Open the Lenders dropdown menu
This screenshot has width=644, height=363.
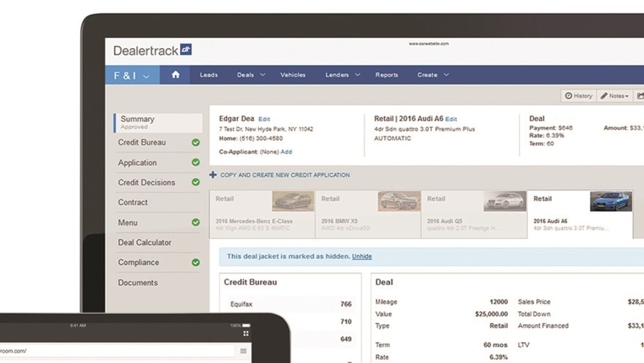point(342,75)
